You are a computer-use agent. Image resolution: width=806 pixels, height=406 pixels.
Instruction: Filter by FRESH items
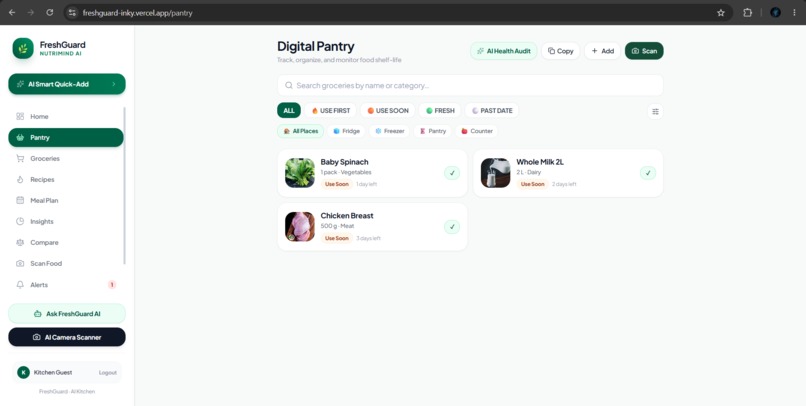coord(440,110)
